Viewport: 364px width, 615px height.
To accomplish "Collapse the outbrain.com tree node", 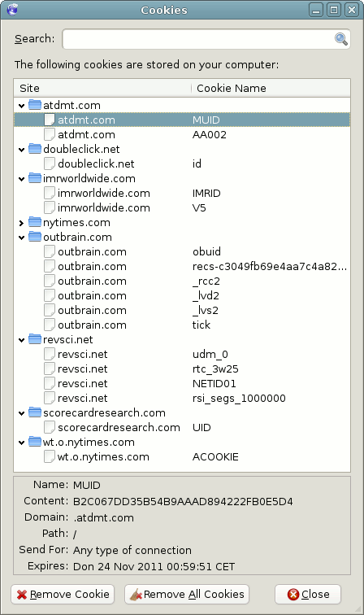I will pos(22,238).
